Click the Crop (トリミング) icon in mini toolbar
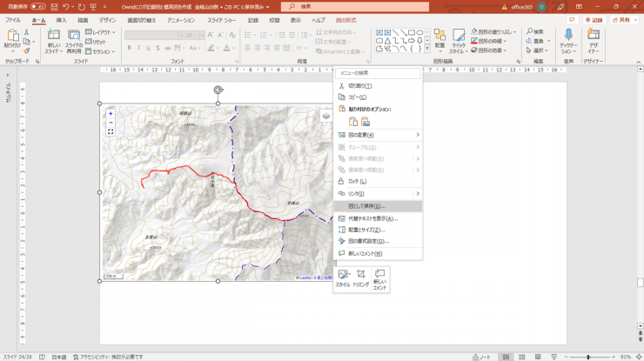Screen dimensions: 644x361 click(360, 277)
